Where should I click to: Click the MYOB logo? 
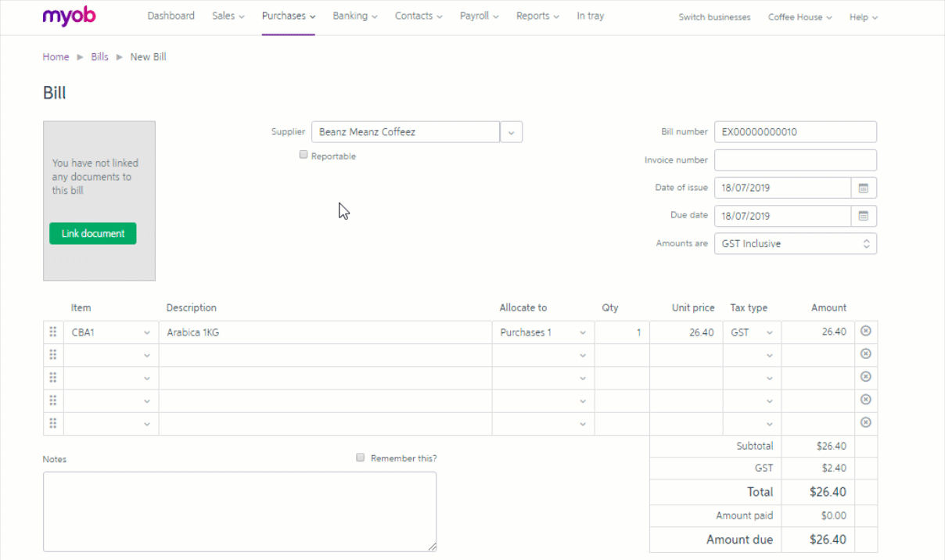pyautogui.click(x=69, y=16)
